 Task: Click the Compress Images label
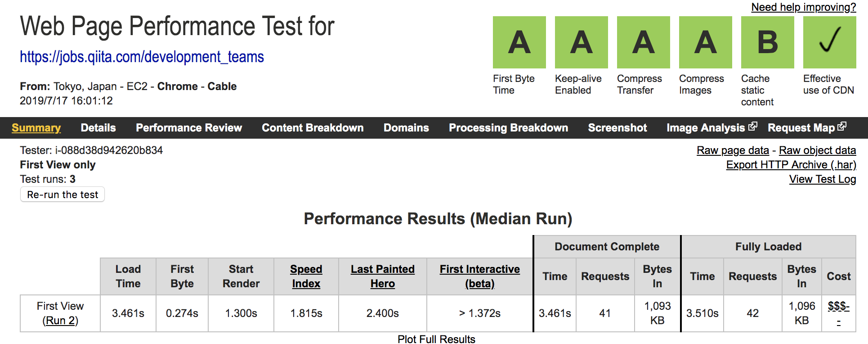click(701, 84)
